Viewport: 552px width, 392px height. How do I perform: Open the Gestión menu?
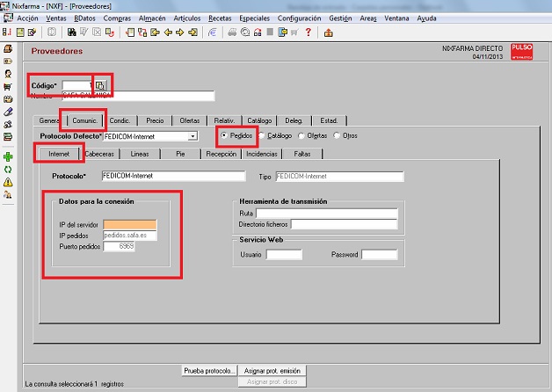(340, 18)
